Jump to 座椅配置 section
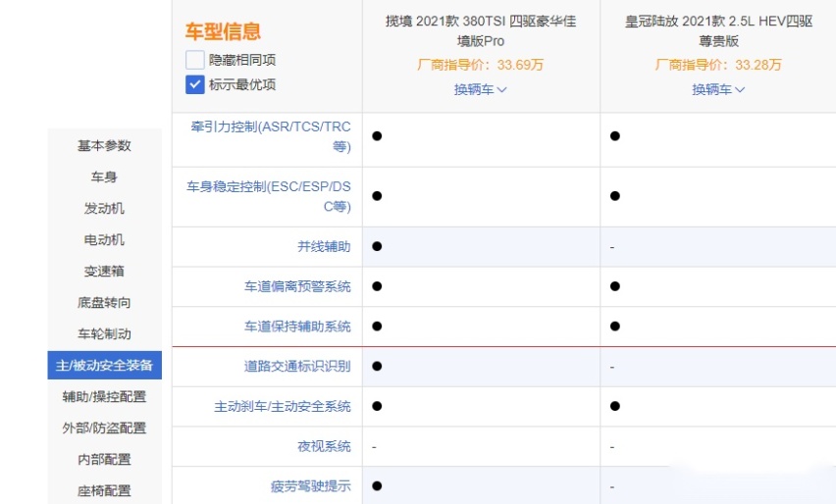This screenshot has width=836, height=504. 104,490
